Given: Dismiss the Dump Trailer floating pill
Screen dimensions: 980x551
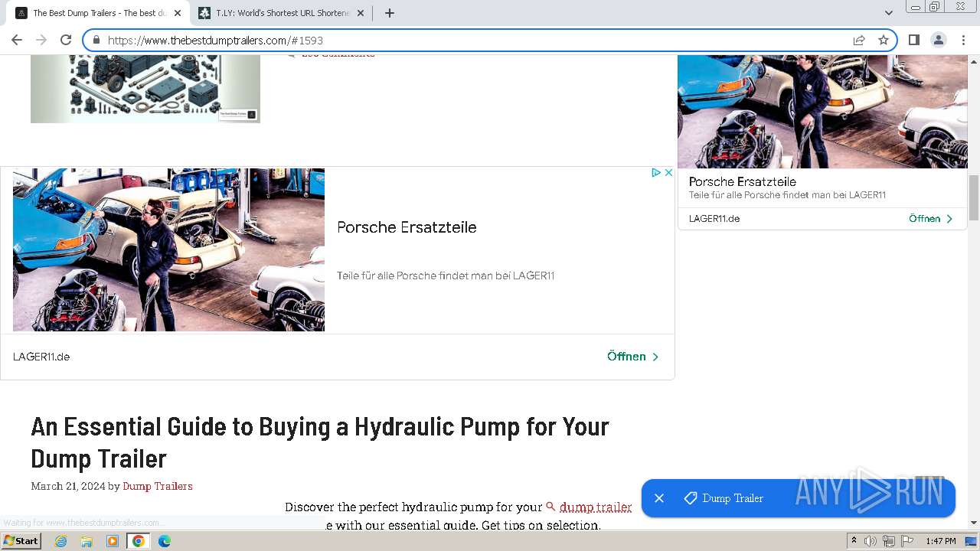Looking at the screenshot, I should tap(659, 498).
